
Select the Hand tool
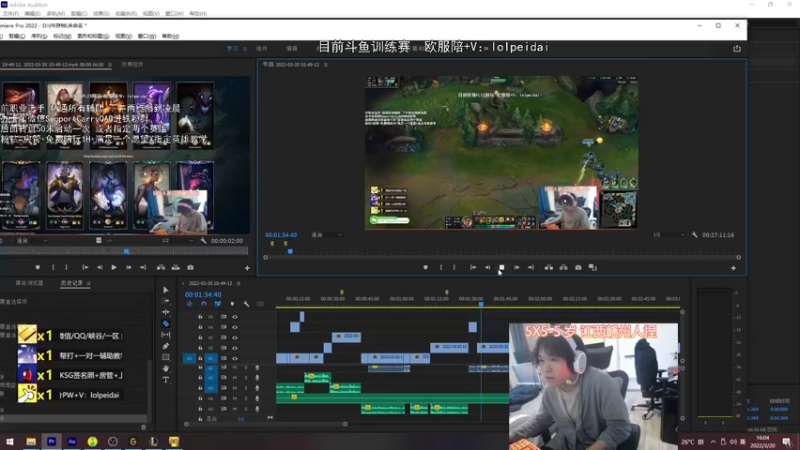(x=166, y=368)
